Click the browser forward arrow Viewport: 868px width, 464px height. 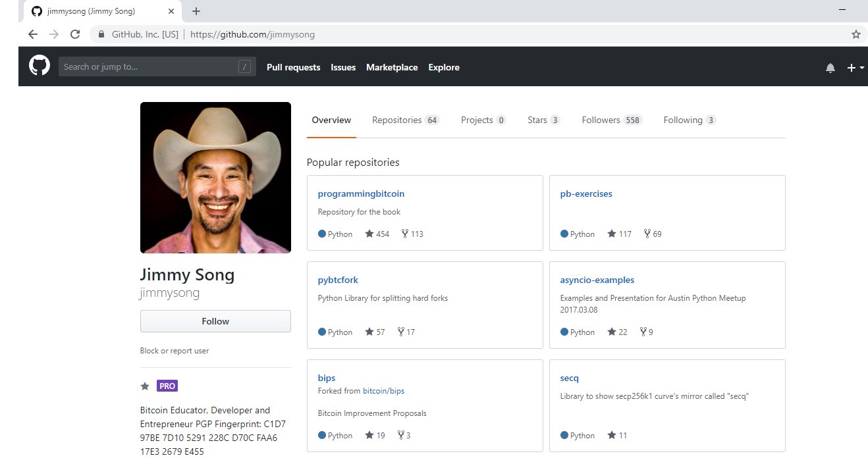coord(54,34)
